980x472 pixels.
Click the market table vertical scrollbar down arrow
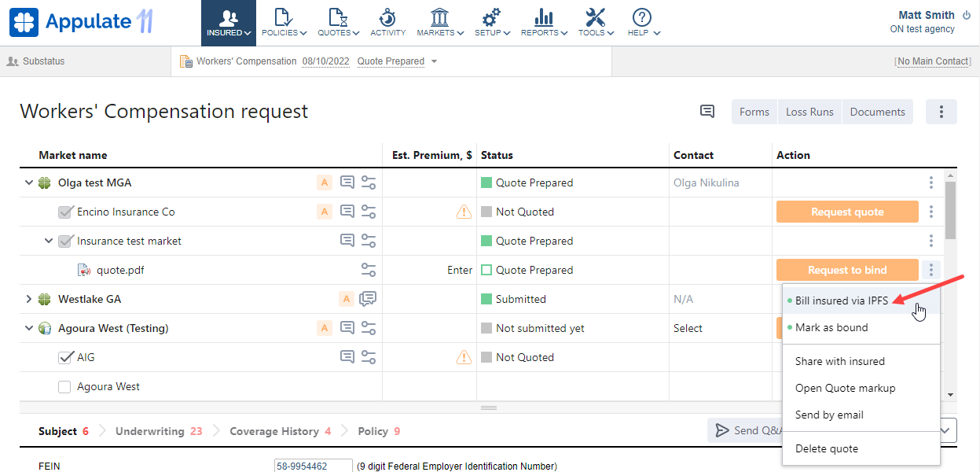coord(950,394)
